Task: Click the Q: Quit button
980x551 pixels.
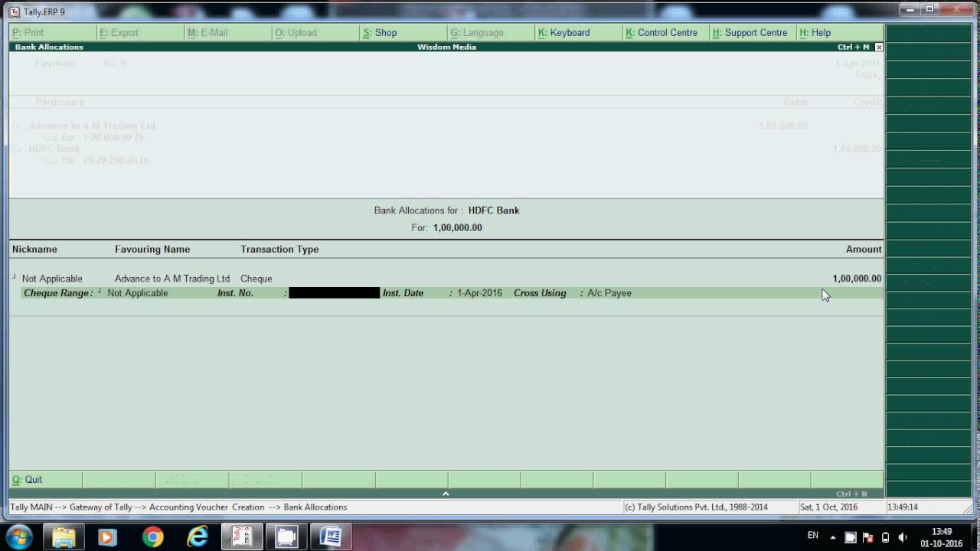Action: 45,480
